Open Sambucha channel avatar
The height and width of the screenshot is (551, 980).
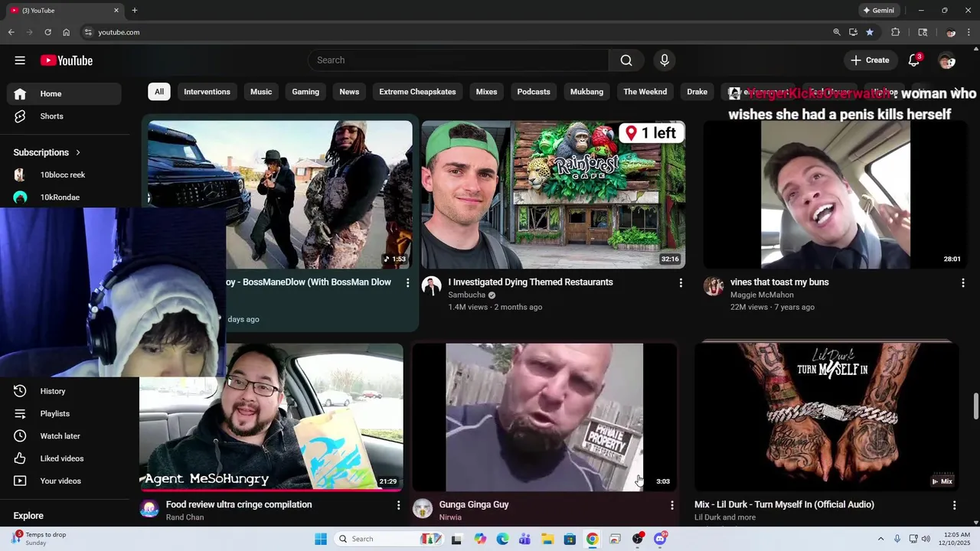431,286
